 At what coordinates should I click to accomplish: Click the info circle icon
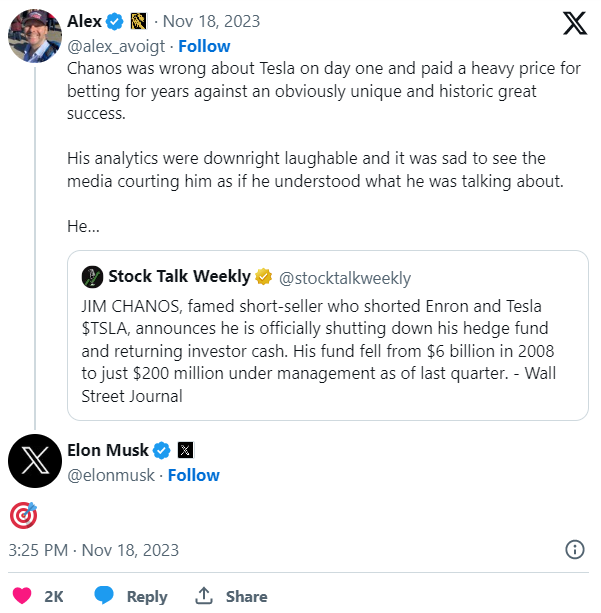pos(575,550)
